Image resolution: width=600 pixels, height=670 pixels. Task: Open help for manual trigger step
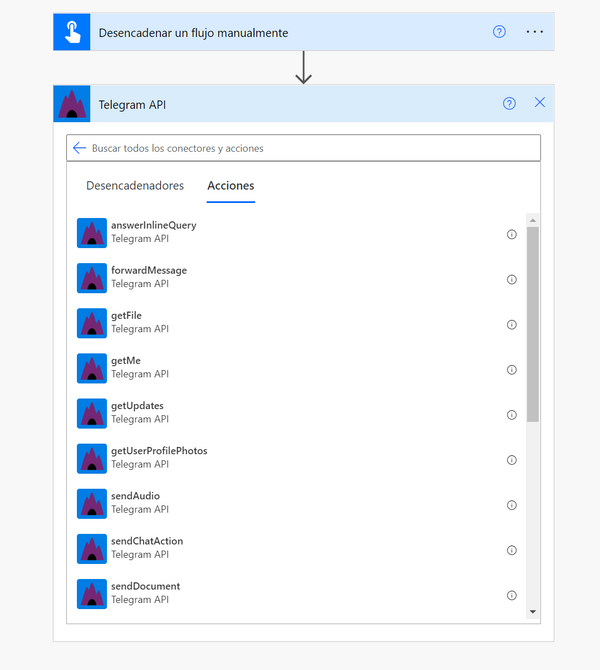[499, 32]
